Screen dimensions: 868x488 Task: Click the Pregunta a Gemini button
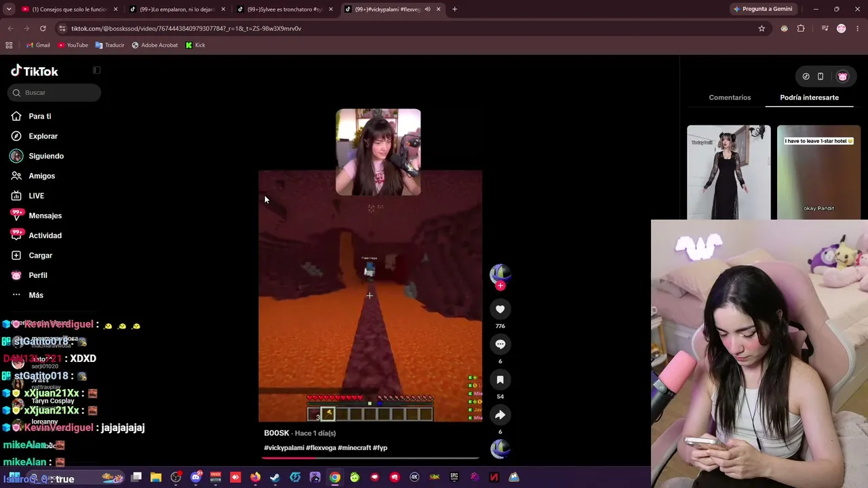762,9
